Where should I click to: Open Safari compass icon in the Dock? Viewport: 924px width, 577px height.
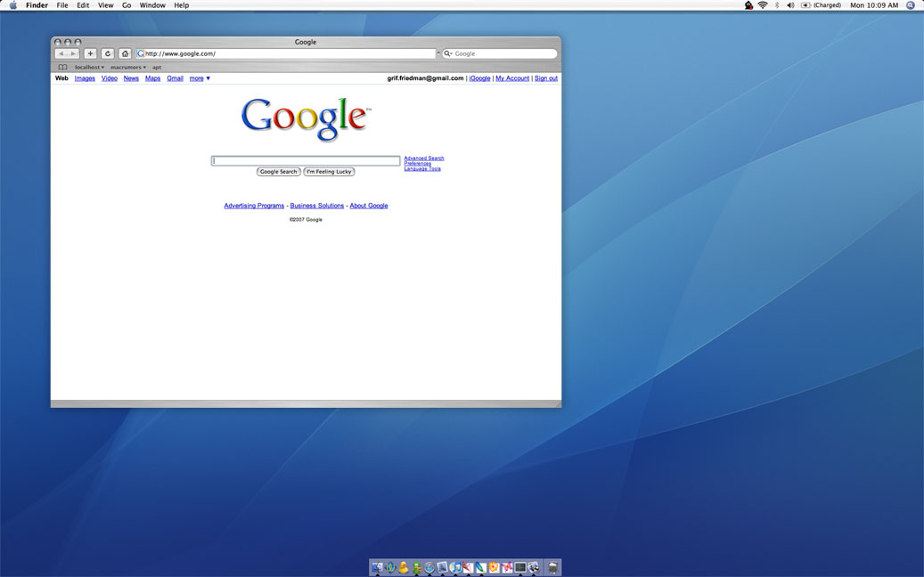coord(429,567)
